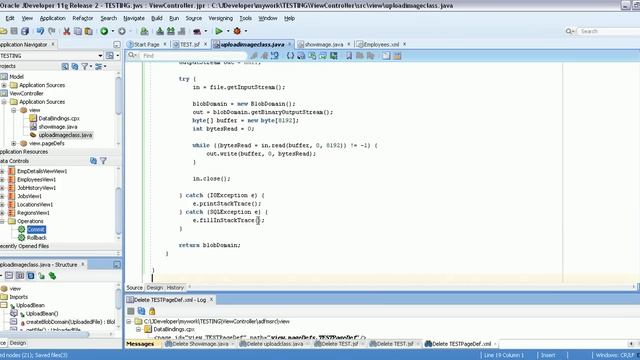Screen dimensions: 640x360
Task: Click the Rebuild project icon
Action: click(x=171, y=31)
